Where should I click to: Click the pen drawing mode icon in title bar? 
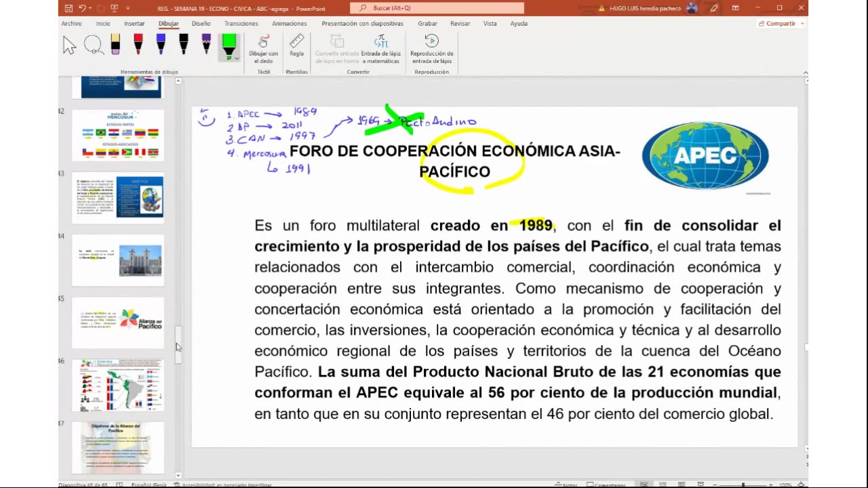[714, 8]
